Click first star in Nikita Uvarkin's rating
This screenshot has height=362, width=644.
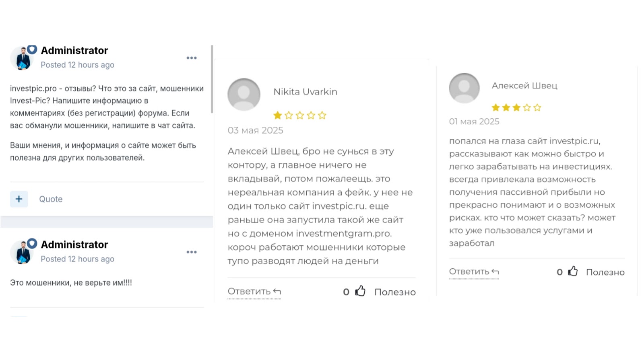coord(277,116)
